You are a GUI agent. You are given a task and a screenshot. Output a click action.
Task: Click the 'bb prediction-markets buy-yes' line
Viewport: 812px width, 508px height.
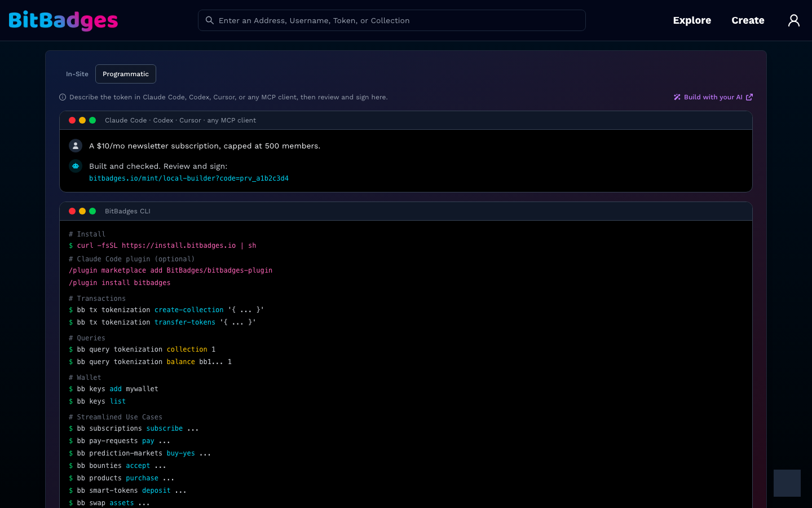coord(140,453)
